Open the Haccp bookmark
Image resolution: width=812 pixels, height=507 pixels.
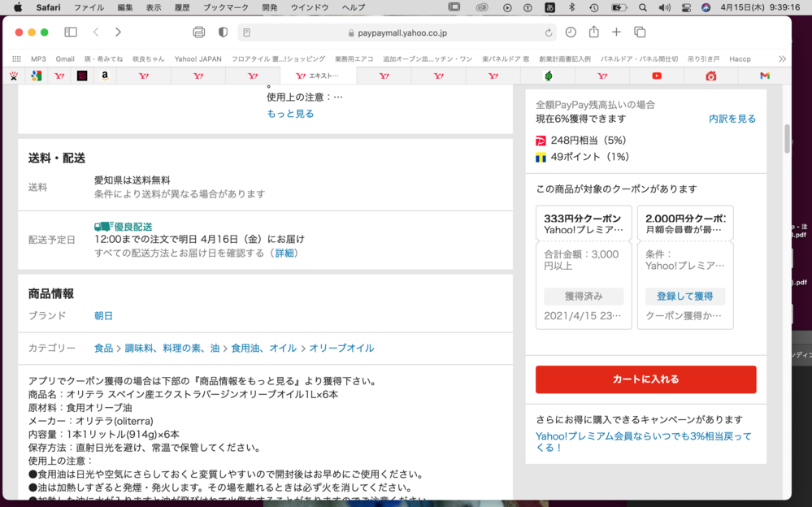[x=740, y=59]
